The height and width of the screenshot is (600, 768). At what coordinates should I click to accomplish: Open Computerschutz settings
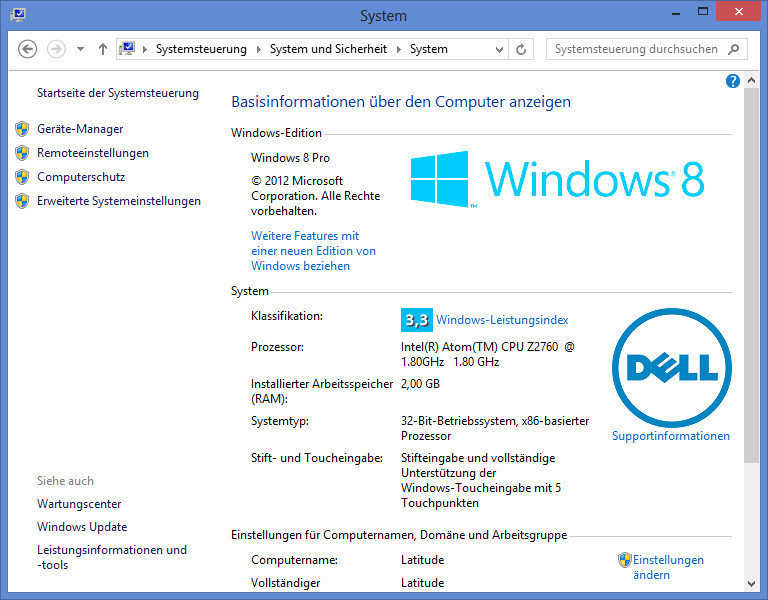click(81, 177)
